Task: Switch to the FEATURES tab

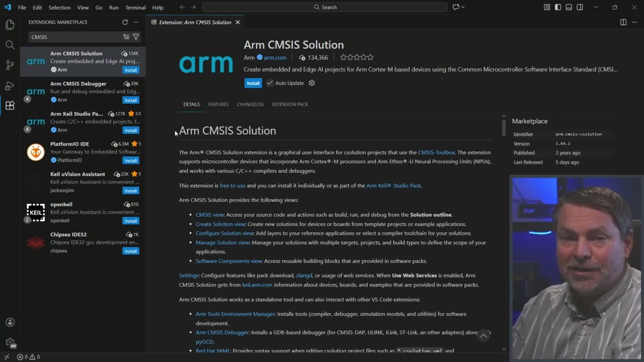Action: click(218, 105)
